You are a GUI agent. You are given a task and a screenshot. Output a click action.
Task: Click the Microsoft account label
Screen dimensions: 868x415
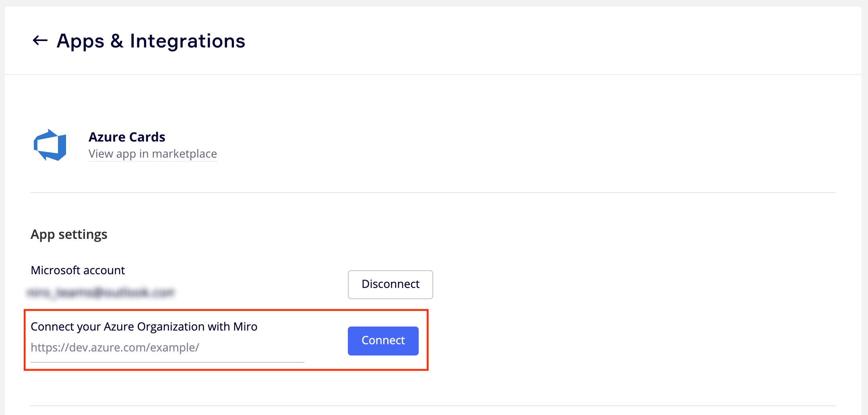(x=78, y=270)
